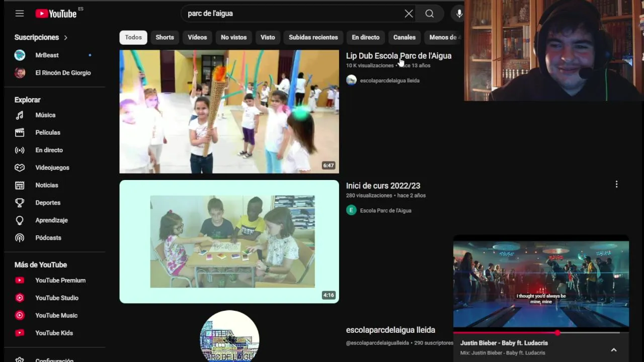Image resolution: width=644 pixels, height=362 pixels.
Task: Open Escola Parc de l'Aigua channel link
Action: pyautogui.click(x=385, y=211)
